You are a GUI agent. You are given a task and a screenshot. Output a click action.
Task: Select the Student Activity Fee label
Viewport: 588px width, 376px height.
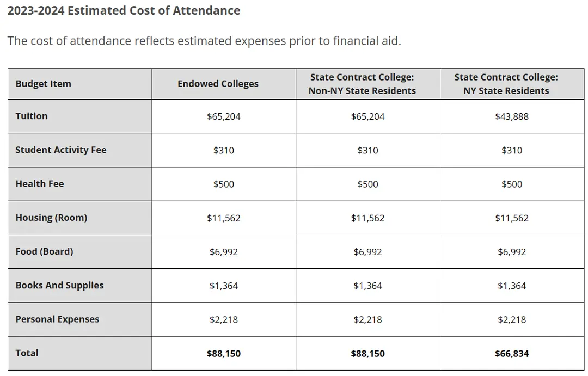point(61,150)
